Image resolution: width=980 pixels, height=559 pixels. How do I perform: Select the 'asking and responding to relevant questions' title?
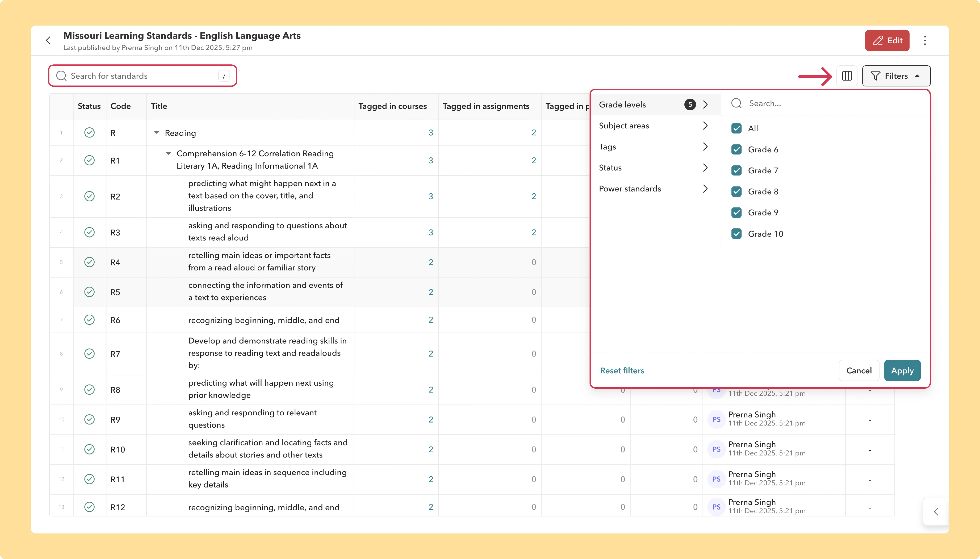[x=252, y=419]
